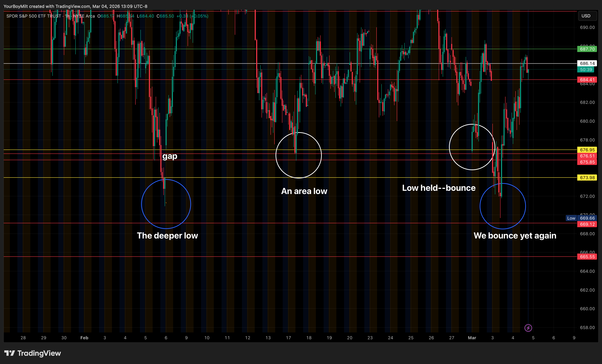The width and height of the screenshot is (602, 364).
Task: Click the yellow 676.95 price label
Action: click(x=587, y=150)
